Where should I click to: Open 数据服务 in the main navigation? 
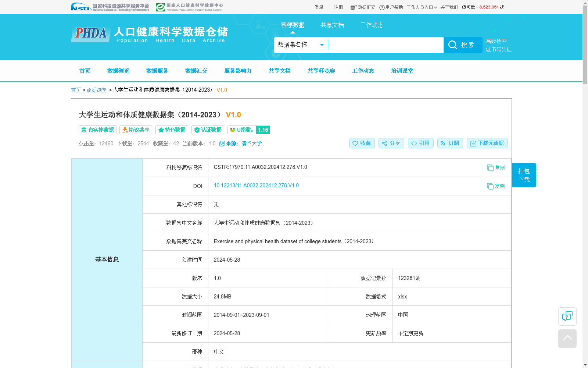157,71
